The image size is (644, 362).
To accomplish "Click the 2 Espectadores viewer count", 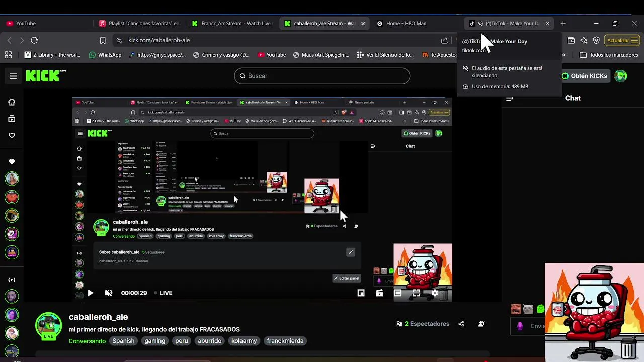I will [423, 324].
